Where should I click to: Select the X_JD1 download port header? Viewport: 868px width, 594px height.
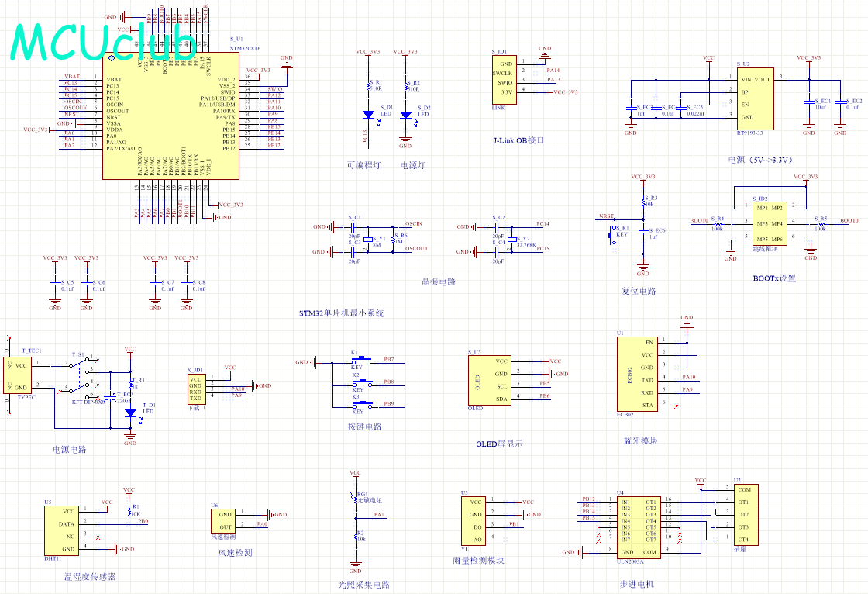point(197,389)
